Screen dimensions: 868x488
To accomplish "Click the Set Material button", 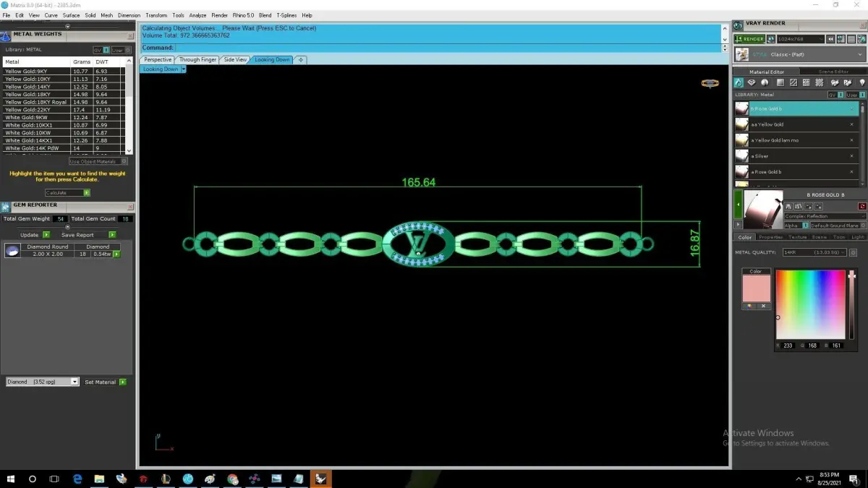I will point(105,382).
